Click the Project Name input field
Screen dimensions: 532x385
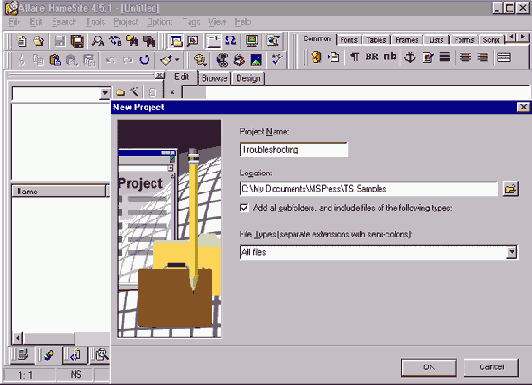pyautogui.click(x=294, y=150)
